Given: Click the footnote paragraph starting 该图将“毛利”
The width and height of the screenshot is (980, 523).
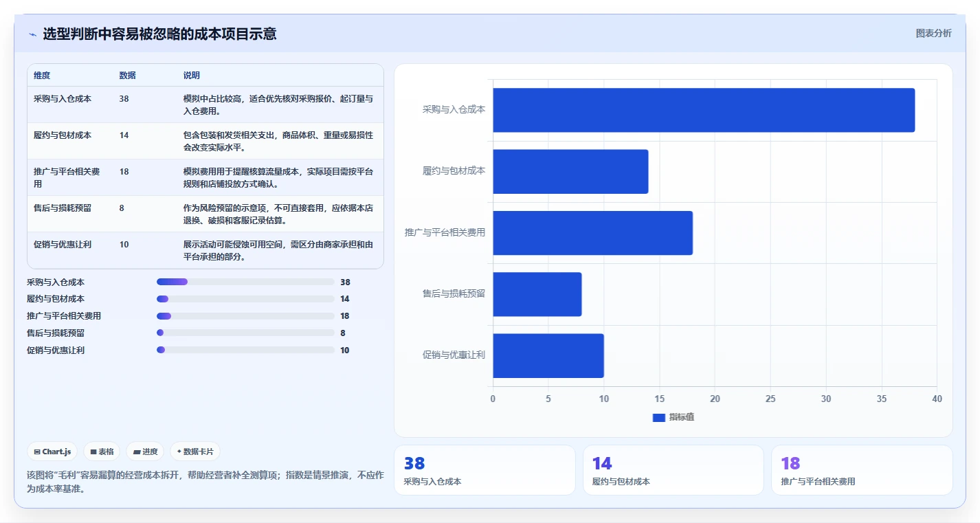Looking at the screenshot, I should [205, 482].
